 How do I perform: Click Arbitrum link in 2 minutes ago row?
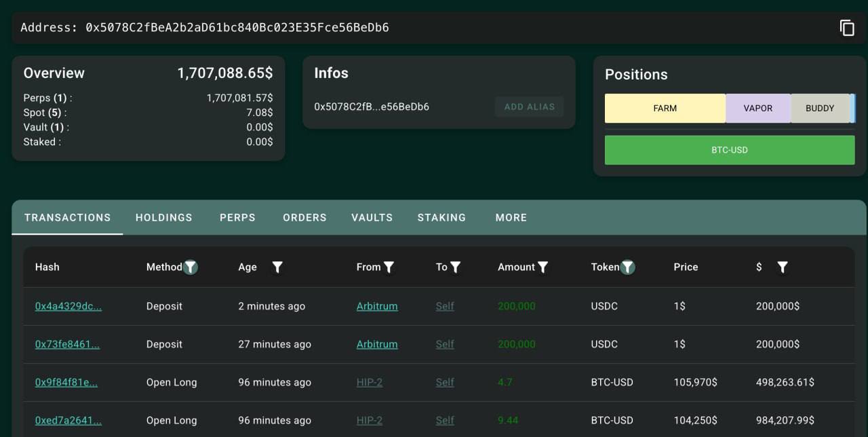(x=377, y=306)
